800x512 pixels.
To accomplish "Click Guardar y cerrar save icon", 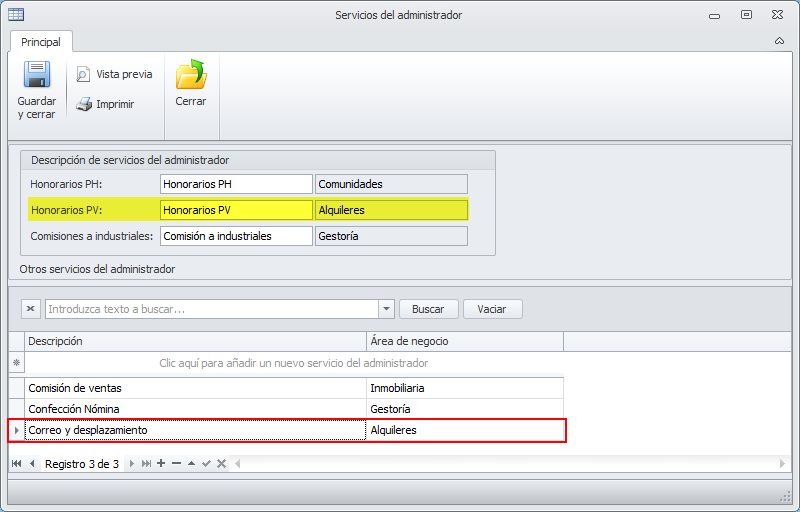I will (x=37, y=75).
